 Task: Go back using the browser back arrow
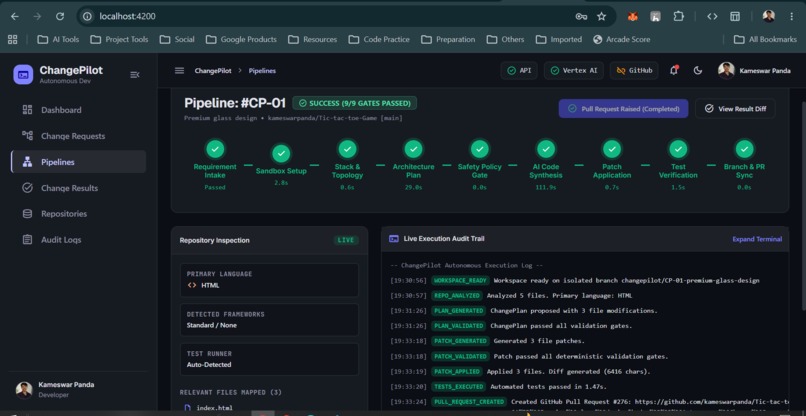click(15, 16)
